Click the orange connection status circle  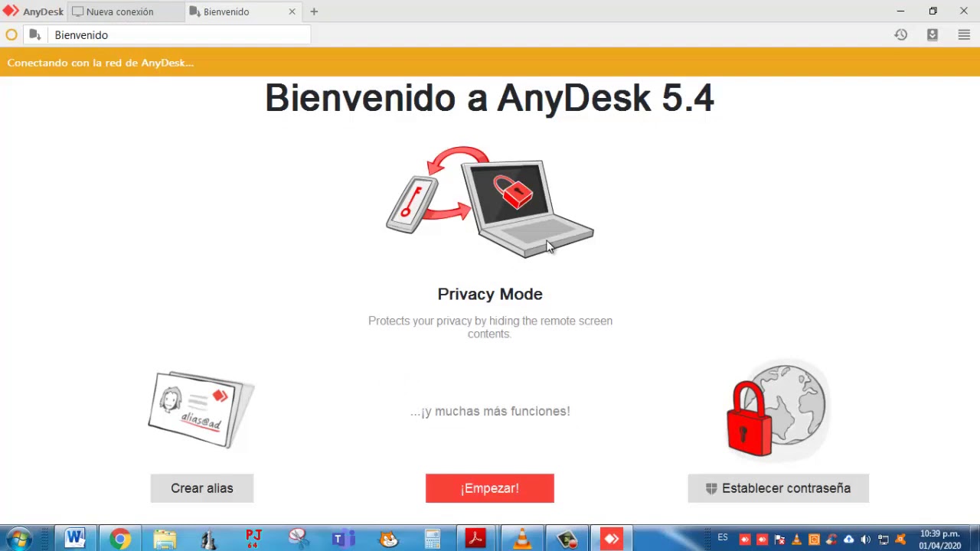coord(11,35)
